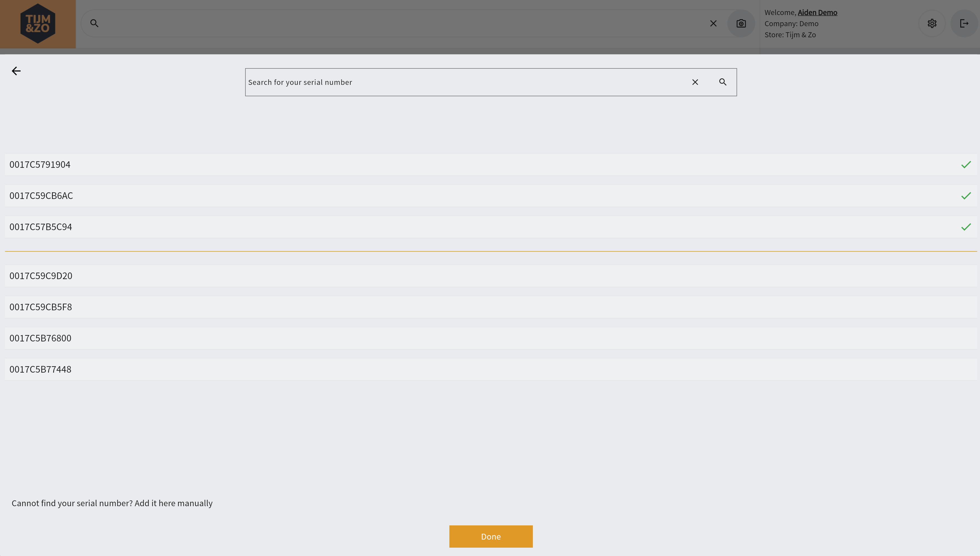Deselect serial 0017C5791904 green checkmark
980x556 pixels.
(966, 164)
